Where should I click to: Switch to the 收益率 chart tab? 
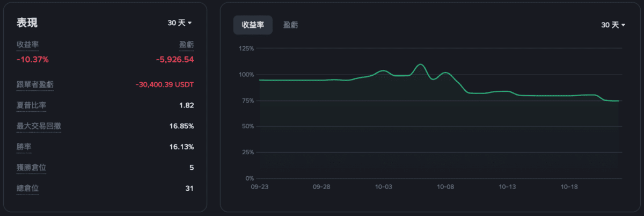coord(253,25)
